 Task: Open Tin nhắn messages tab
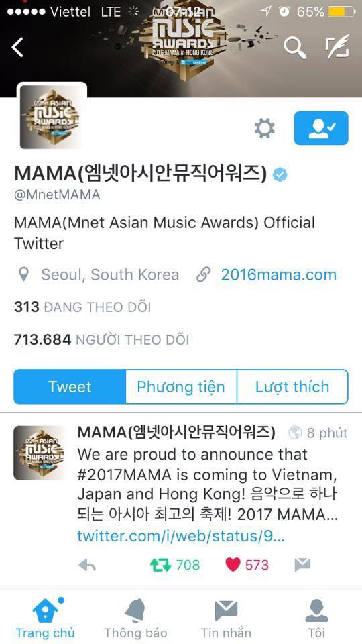coord(226,618)
